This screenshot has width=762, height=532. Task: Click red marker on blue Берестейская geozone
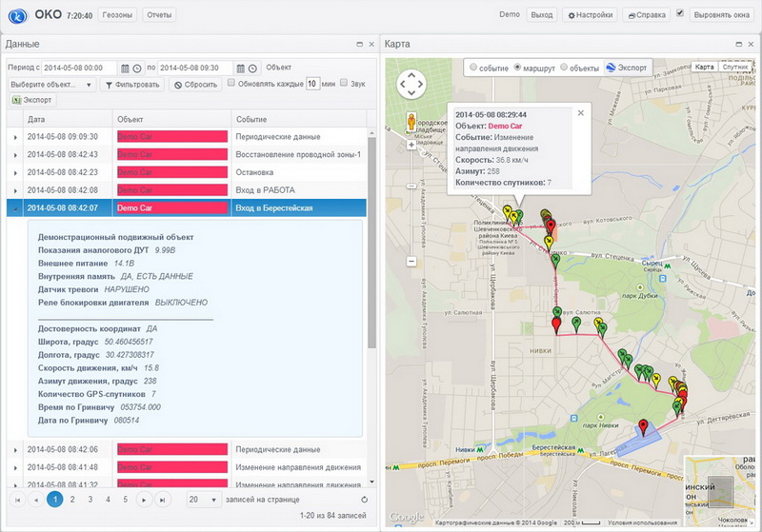[x=644, y=427]
